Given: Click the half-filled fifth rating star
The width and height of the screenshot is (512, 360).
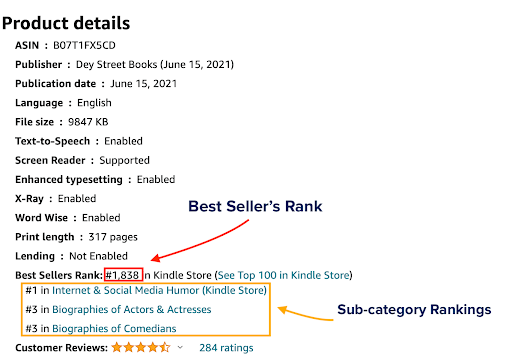Looking at the screenshot, I should click(x=165, y=347).
